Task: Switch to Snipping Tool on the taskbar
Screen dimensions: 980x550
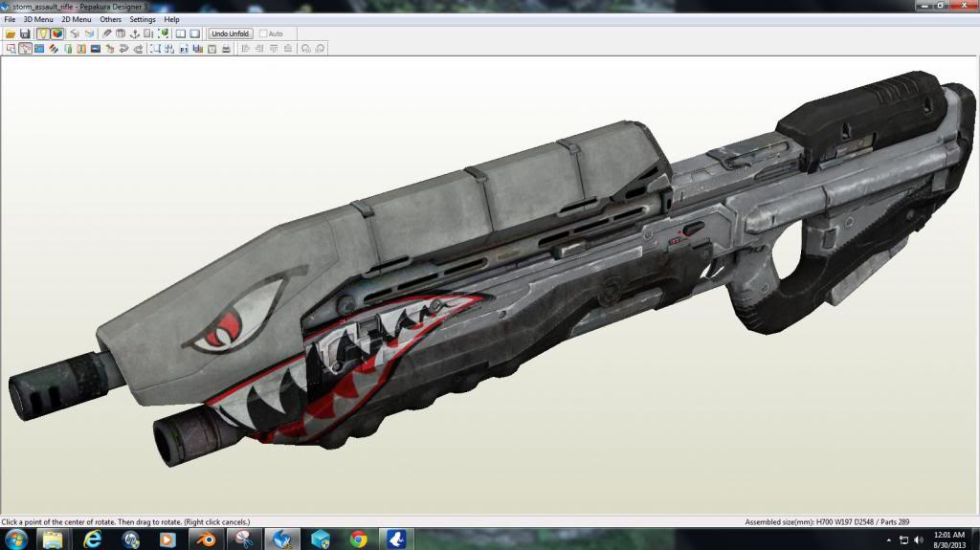Action: coord(244,539)
